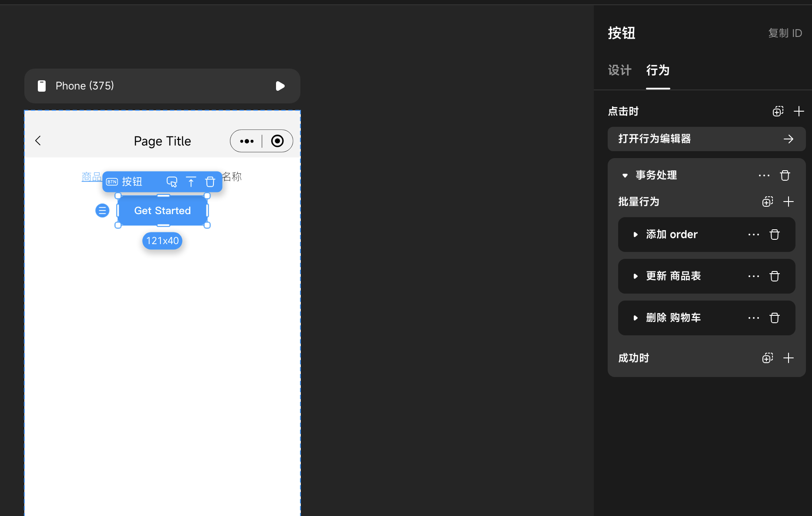
Task: Select the pointer interaction icon in the button toolbar
Action: coord(172,182)
